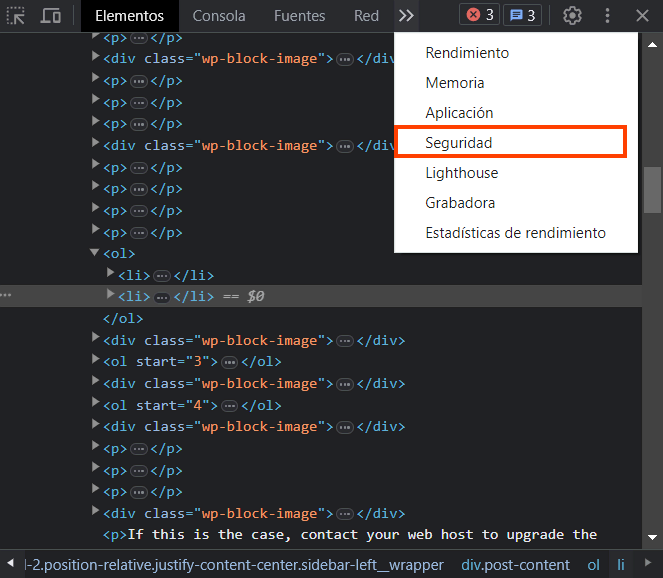Choose Lighthouse in the dropdown menu
This screenshot has width=663, height=578.
click(x=461, y=173)
